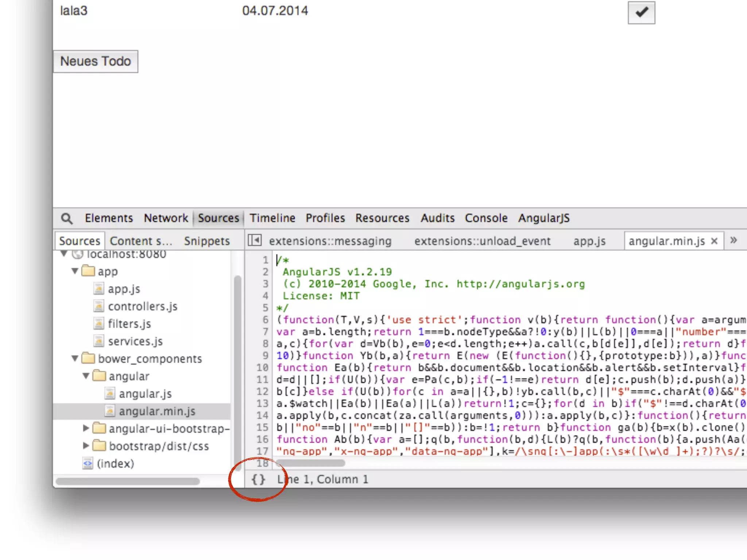Click the Neues Todo button

[96, 61]
